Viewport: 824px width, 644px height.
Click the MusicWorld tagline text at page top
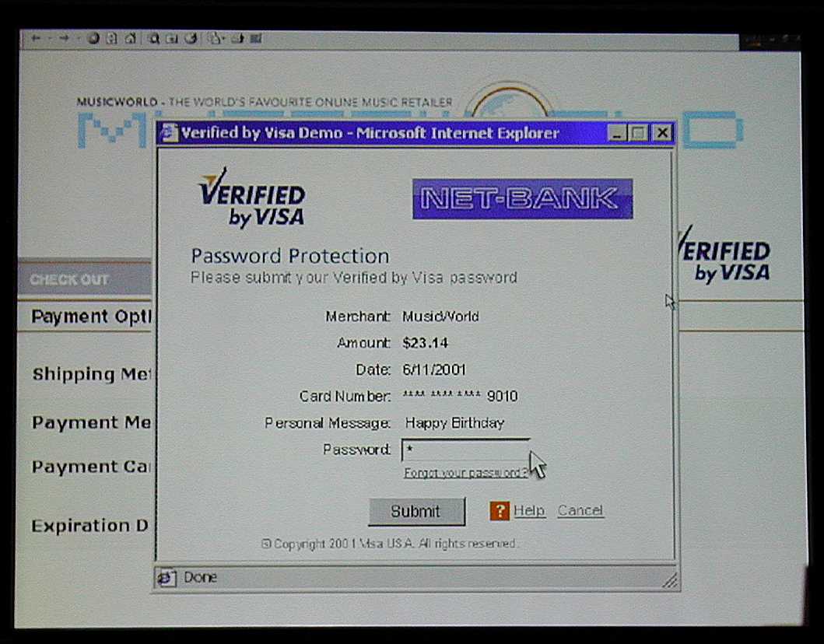click(x=265, y=102)
